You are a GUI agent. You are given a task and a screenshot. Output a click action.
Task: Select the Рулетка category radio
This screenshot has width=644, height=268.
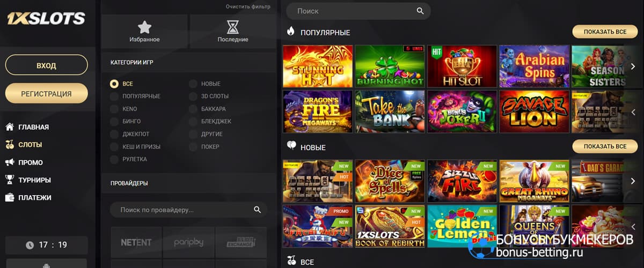pyautogui.click(x=114, y=159)
